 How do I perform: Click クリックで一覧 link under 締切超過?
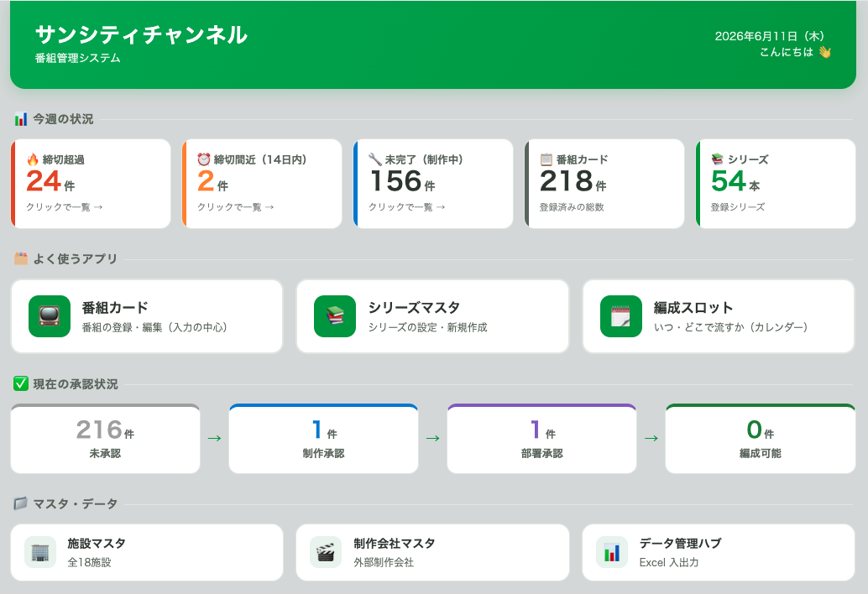click(64, 207)
